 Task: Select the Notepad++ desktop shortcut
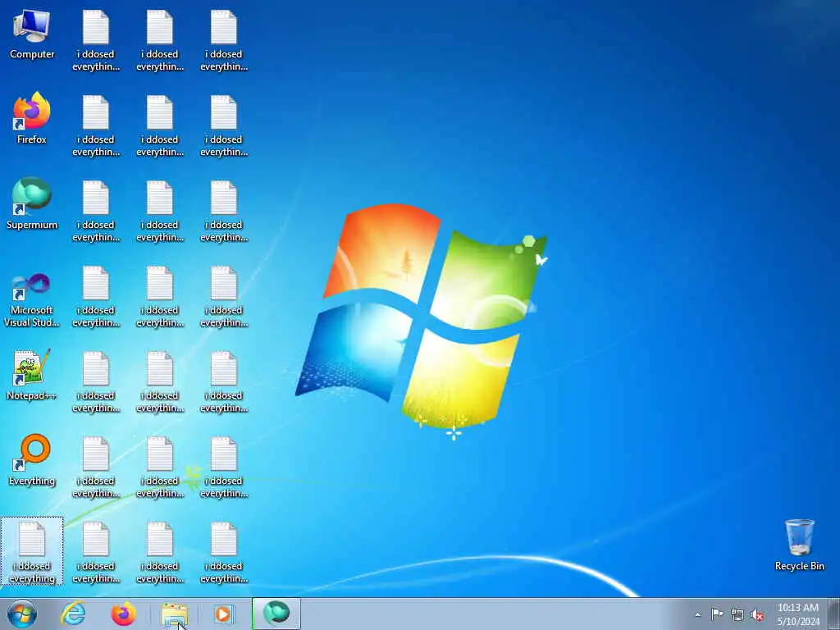pyautogui.click(x=32, y=375)
